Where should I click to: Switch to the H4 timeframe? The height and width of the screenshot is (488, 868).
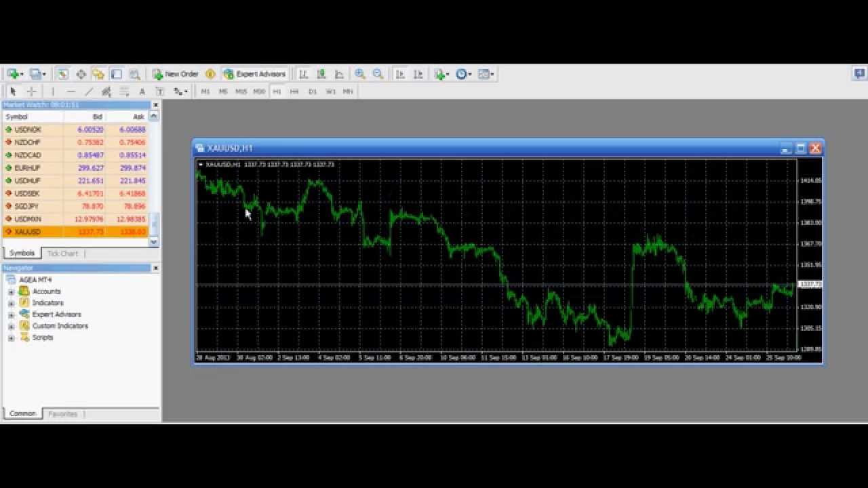[x=294, y=91]
